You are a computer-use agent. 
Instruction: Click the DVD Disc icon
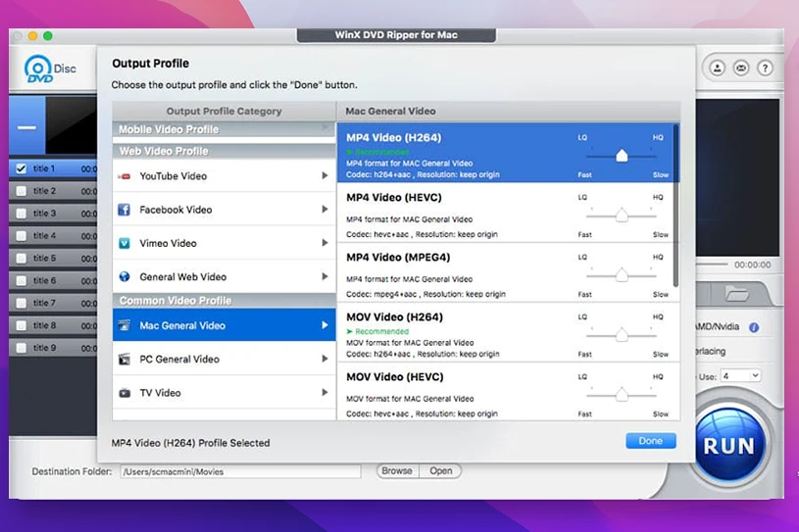[50, 69]
